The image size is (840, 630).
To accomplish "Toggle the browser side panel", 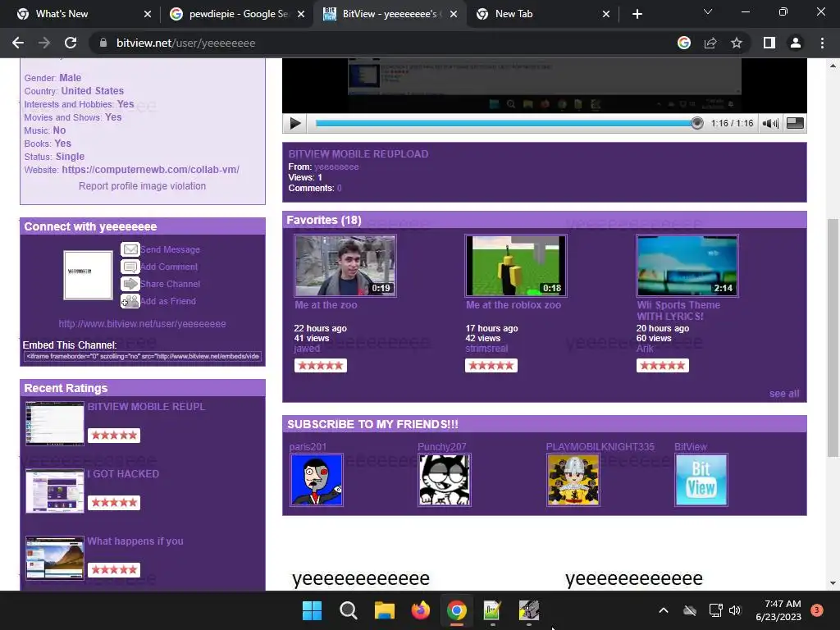I will click(x=769, y=43).
